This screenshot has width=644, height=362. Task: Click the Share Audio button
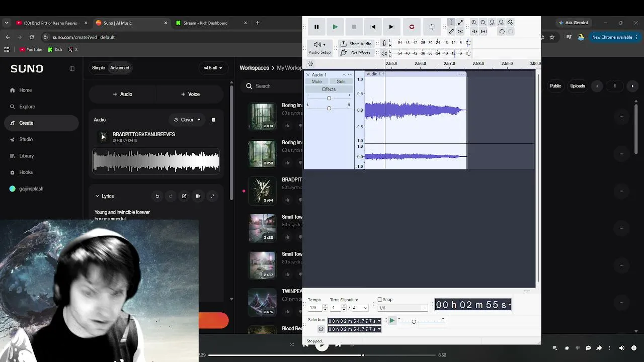pyautogui.click(x=356, y=44)
